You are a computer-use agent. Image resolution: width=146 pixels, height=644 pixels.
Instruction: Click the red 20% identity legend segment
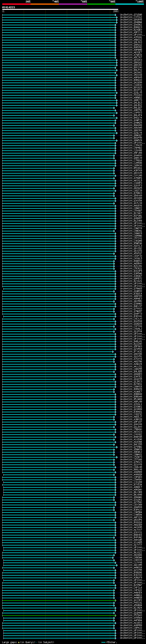click(16, 4)
